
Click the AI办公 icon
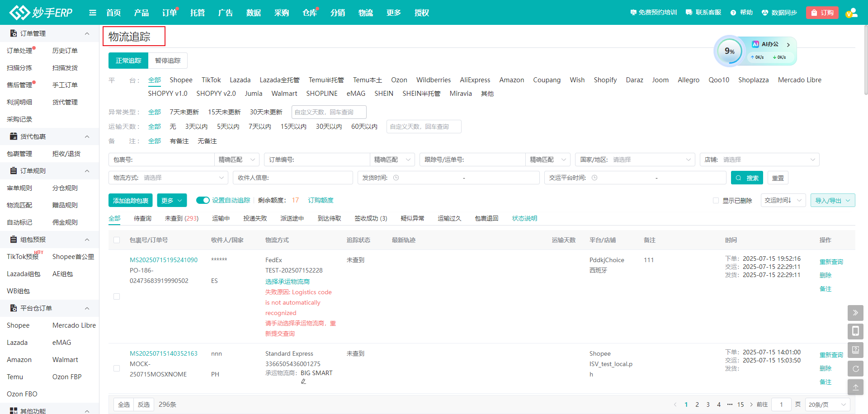click(x=755, y=44)
